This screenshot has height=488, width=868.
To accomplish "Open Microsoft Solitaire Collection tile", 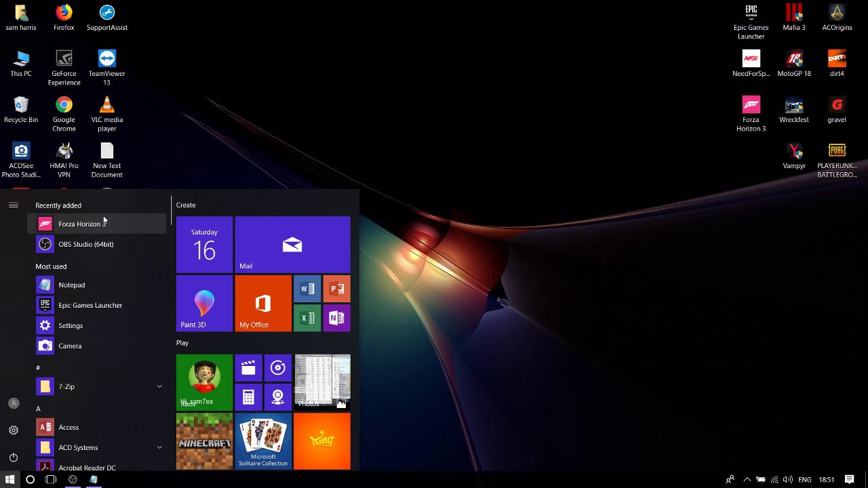I will (263, 441).
